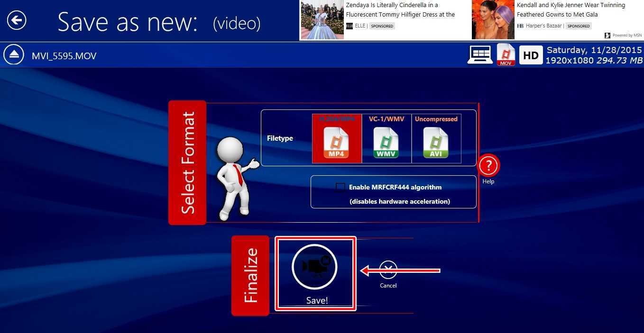The height and width of the screenshot is (333, 644).
Task: Click the 294.73 MB file size
Action: pos(619,61)
